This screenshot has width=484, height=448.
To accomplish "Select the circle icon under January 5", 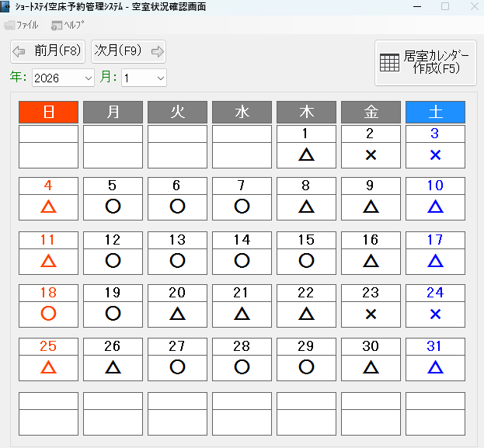I will click(x=113, y=207).
